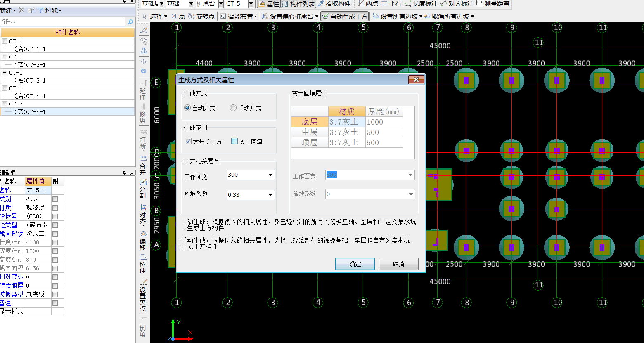Open the 过滤 filter dropdown
The image size is (644, 343).
click(x=50, y=10)
